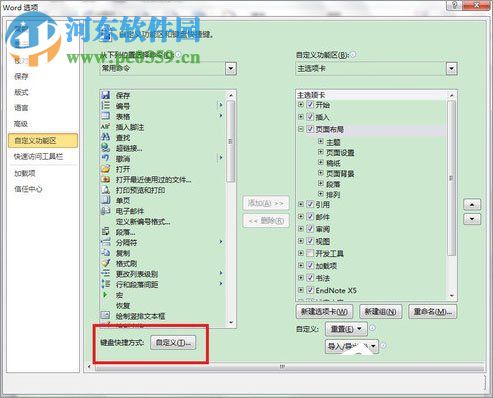Select the Format Painter (格式刷) icon
Screen dimensions: 493x398
coord(105,263)
